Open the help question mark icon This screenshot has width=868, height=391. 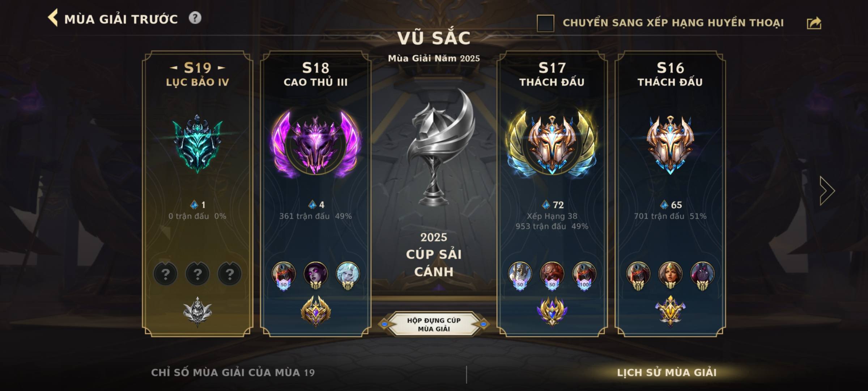(x=195, y=18)
